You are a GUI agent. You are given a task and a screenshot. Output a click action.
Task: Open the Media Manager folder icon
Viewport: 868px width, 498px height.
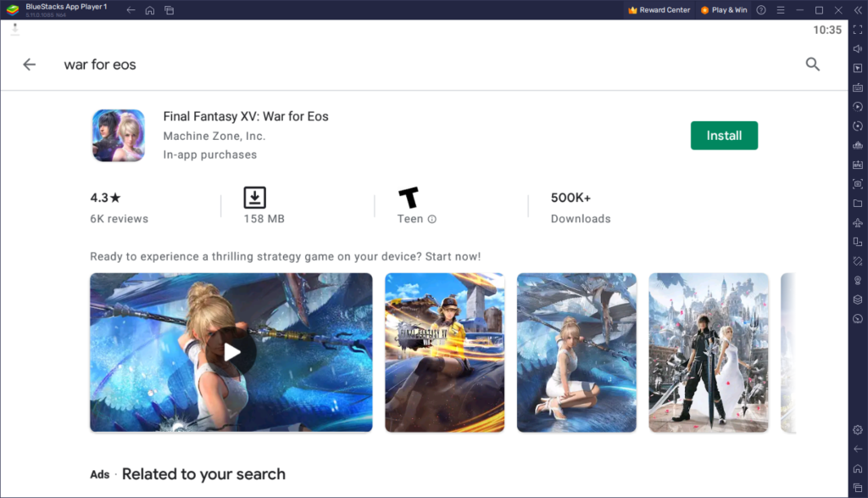pyautogui.click(x=858, y=204)
